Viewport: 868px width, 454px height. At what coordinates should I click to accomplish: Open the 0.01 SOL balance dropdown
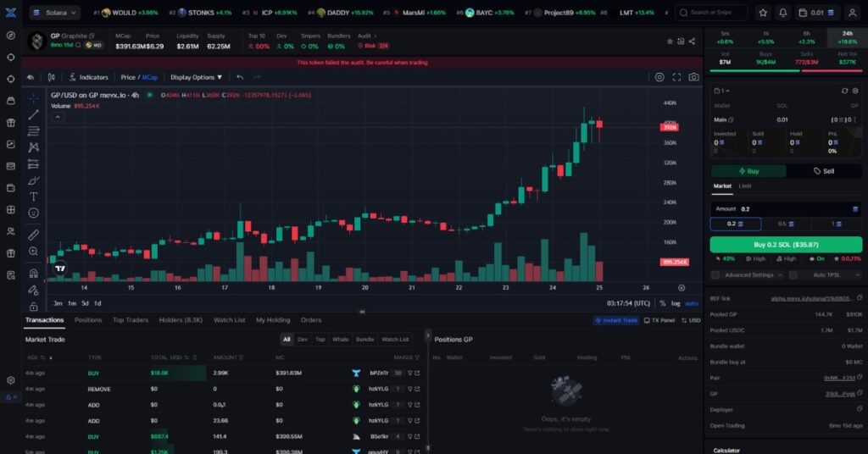pyautogui.click(x=817, y=12)
